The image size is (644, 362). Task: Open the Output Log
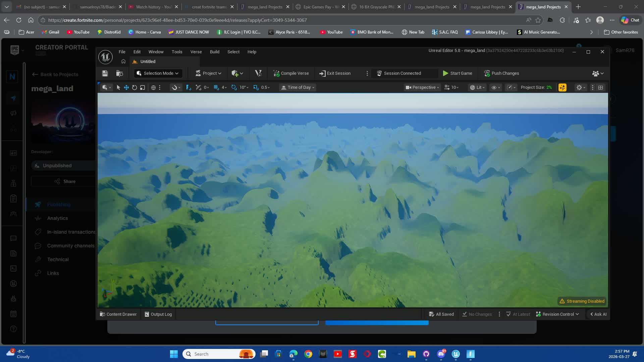[158, 314]
